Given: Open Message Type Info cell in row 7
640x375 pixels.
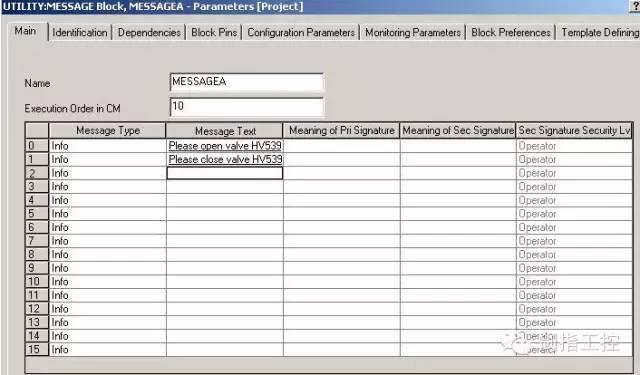Looking at the screenshot, I should (x=108, y=241).
